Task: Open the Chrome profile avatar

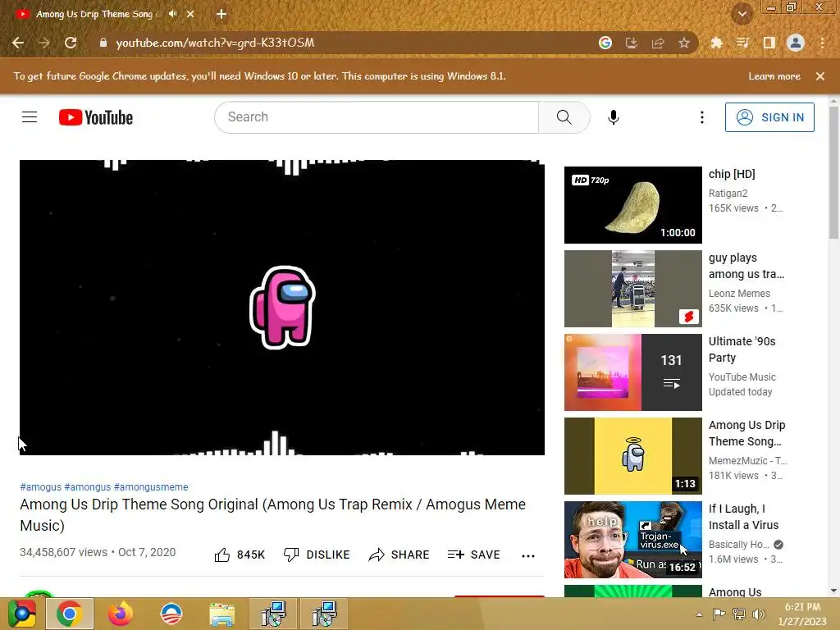Action: coord(796,43)
